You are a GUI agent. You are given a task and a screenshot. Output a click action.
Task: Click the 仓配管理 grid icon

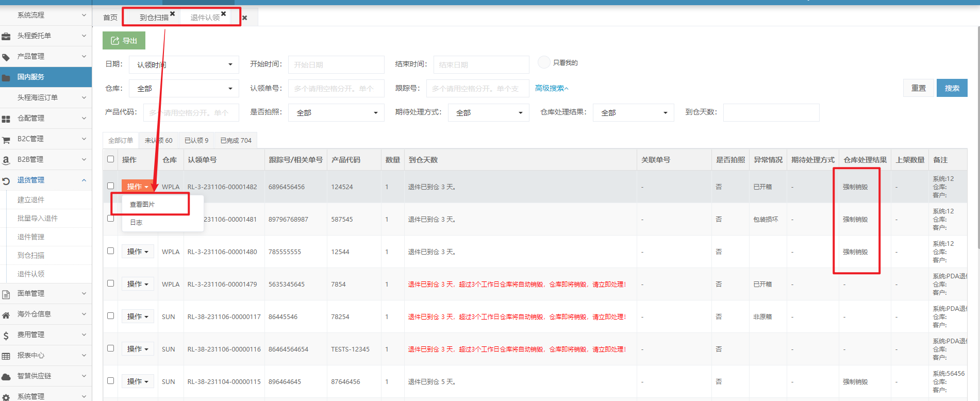tap(6, 119)
